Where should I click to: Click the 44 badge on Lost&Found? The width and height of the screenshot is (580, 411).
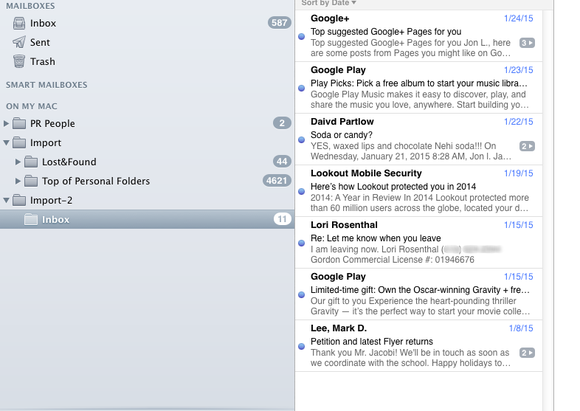282,161
